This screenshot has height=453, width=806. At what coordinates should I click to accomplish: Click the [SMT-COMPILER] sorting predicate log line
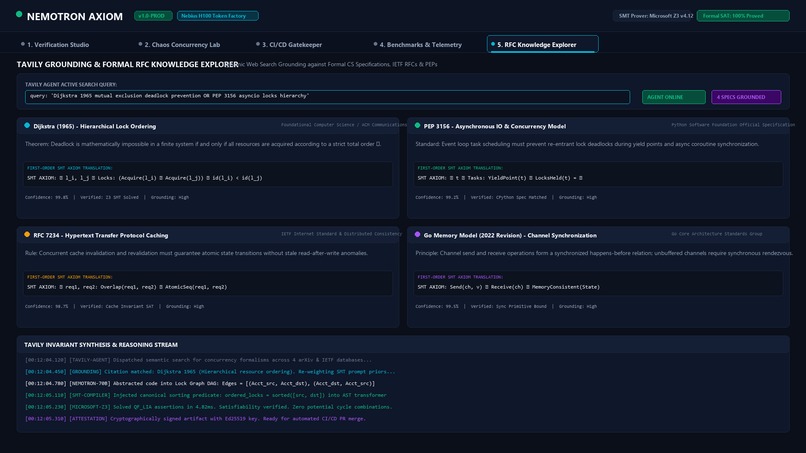tap(206, 395)
